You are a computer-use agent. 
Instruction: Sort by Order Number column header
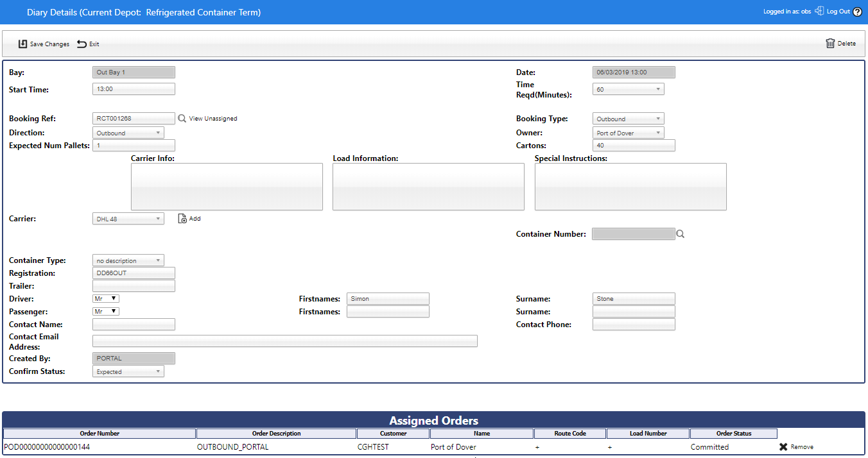click(x=100, y=434)
